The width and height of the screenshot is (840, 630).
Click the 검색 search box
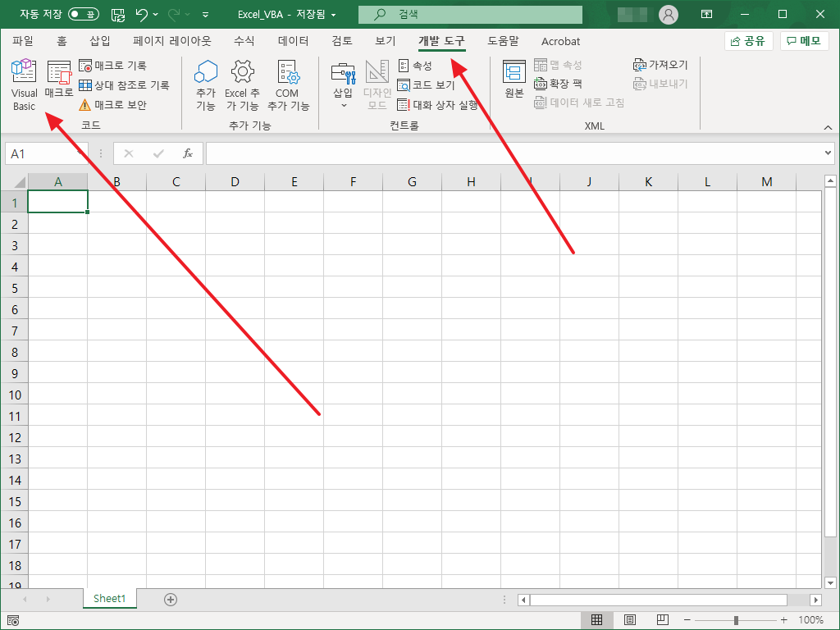click(470, 15)
